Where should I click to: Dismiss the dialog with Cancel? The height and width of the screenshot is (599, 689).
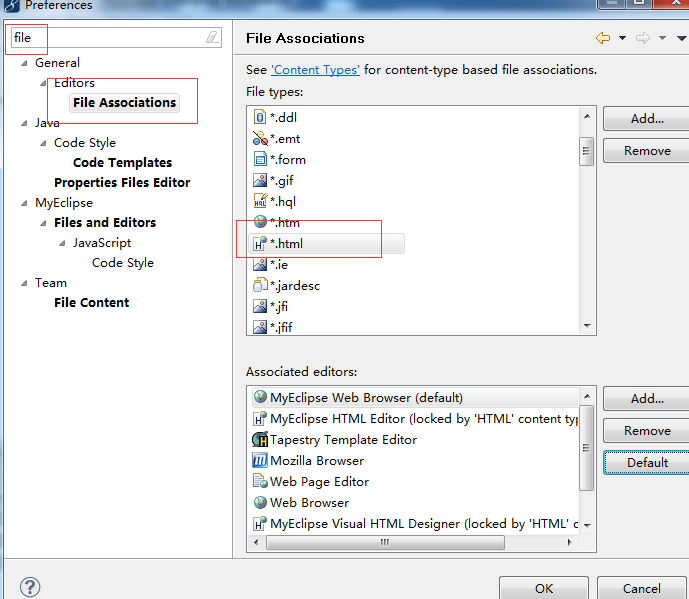642,588
